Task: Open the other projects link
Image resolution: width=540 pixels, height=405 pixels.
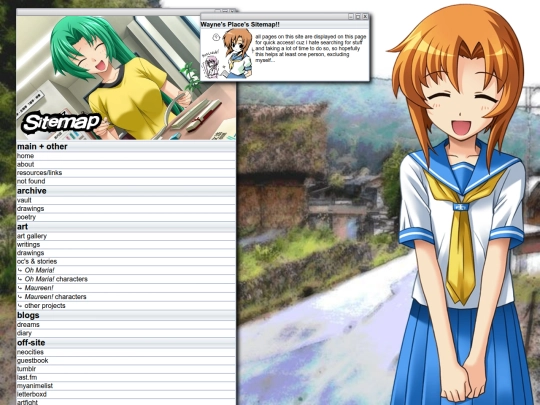Action: click(45, 305)
